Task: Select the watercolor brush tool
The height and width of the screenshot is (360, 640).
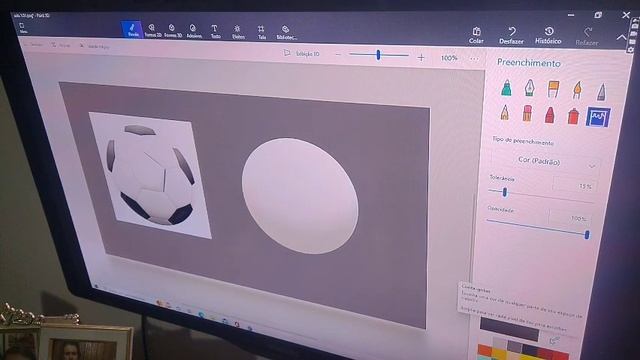Action: pos(577,90)
